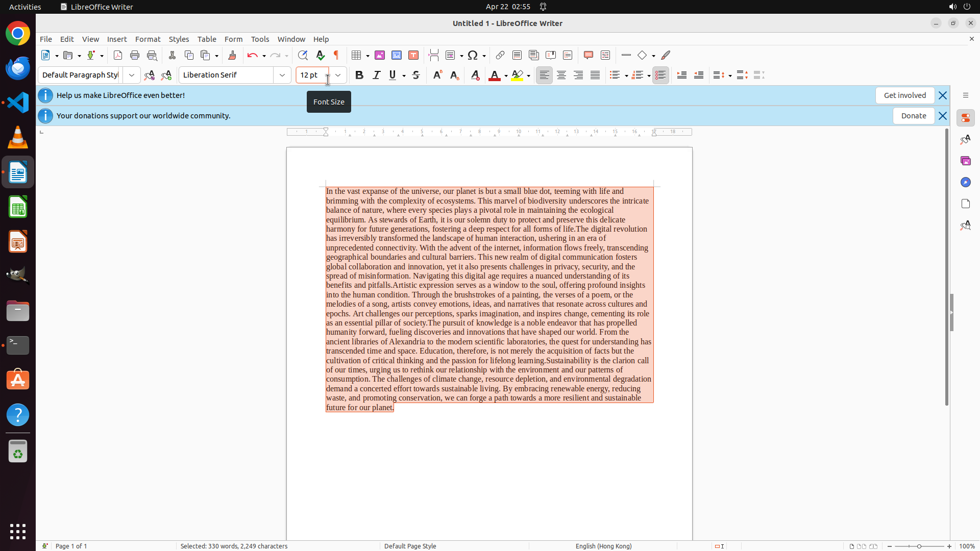
Task: Expand the Font Name dropdown
Action: 282,75
